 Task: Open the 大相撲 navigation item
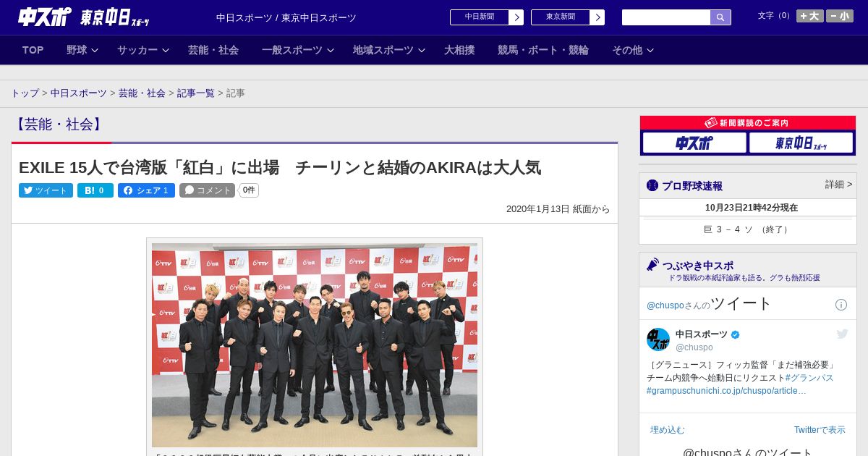coord(459,50)
